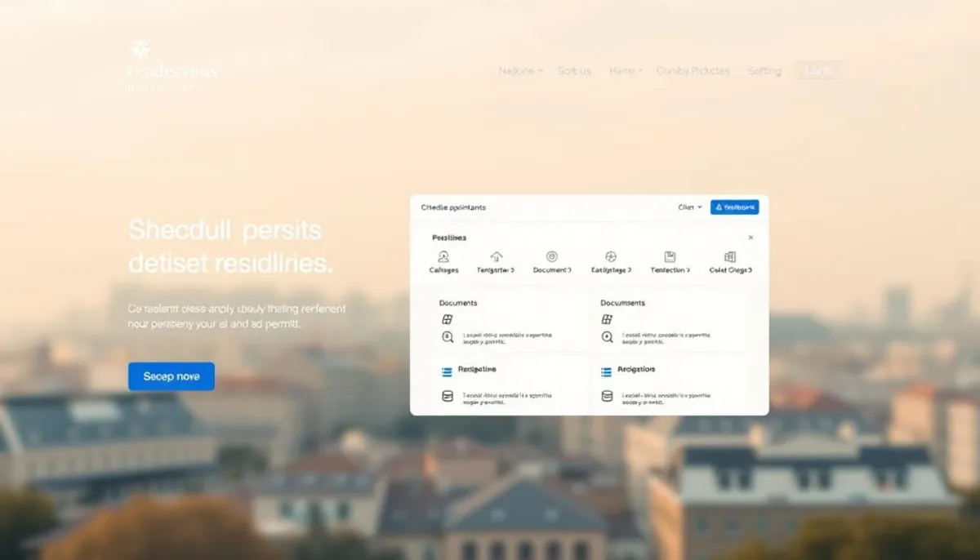Image resolution: width=980 pixels, height=560 pixels.
Task: Open the Clien dropdown
Action: coord(688,207)
